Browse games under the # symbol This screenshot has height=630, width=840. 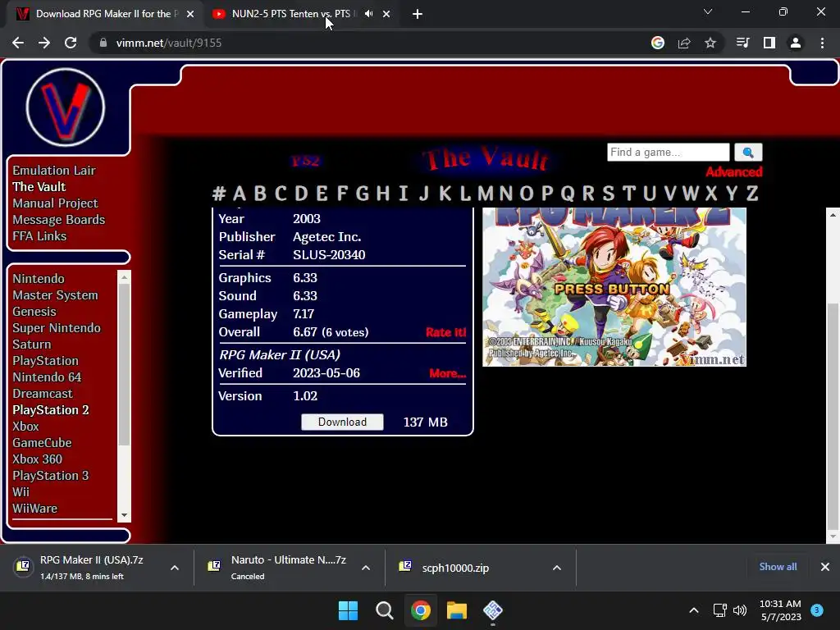tap(218, 193)
